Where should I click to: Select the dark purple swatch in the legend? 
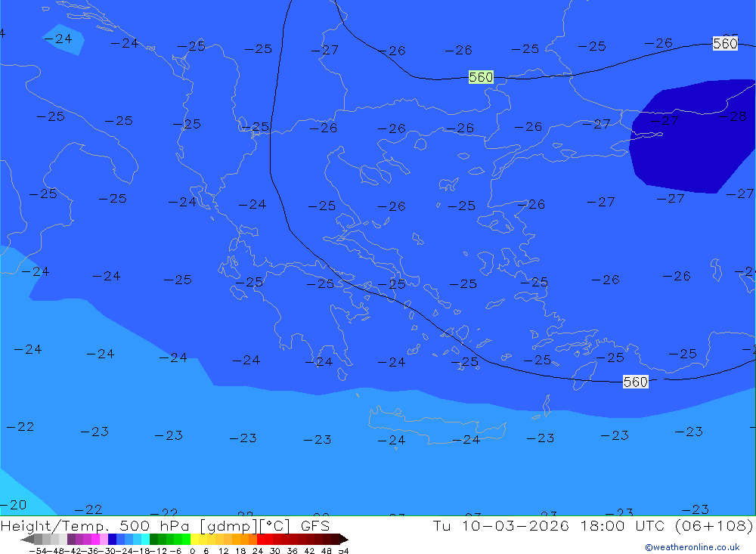[x=71, y=539]
